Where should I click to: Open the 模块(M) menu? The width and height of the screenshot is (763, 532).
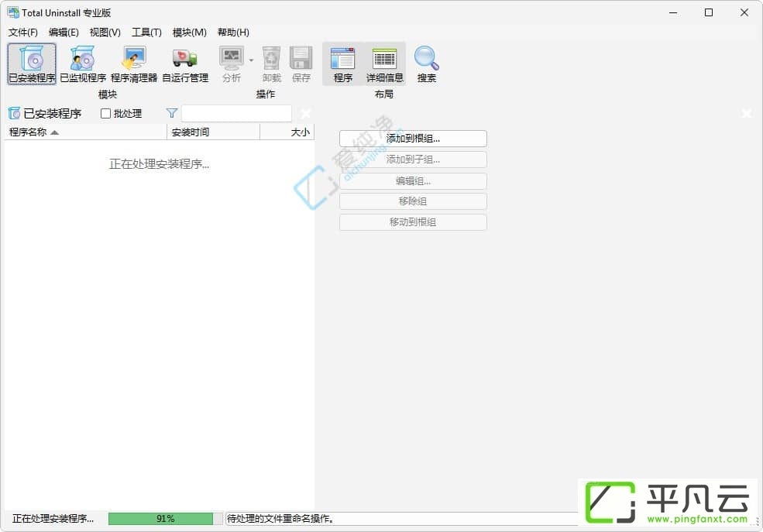[x=189, y=32]
